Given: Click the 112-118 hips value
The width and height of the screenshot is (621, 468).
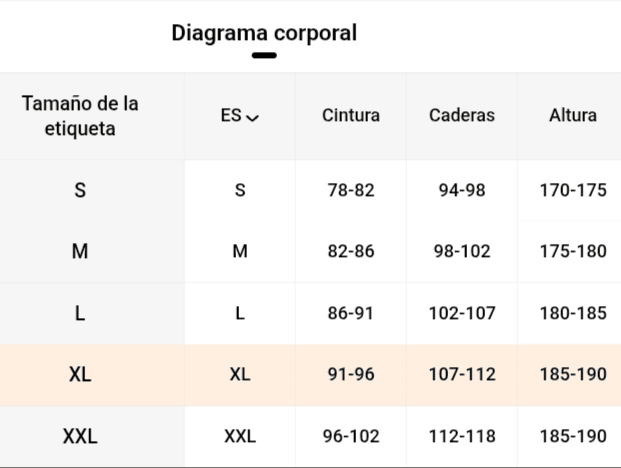Looking at the screenshot, I should [462, 436].
